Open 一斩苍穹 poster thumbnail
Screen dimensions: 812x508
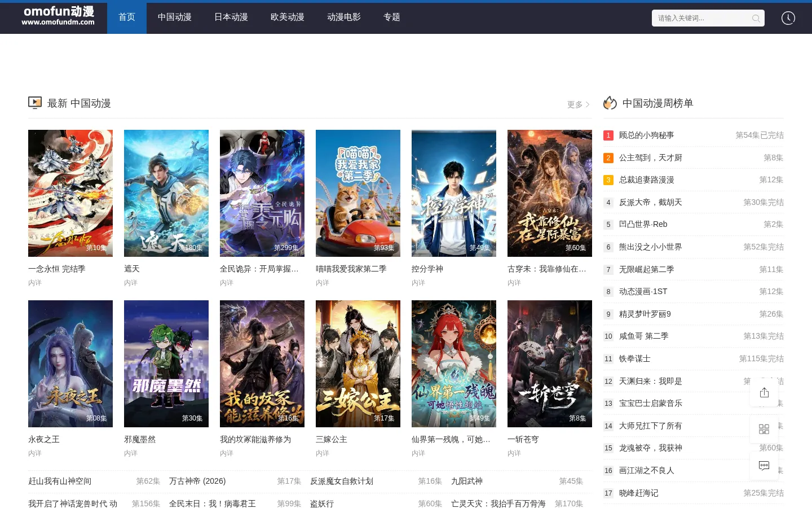[x=550, y=364]
